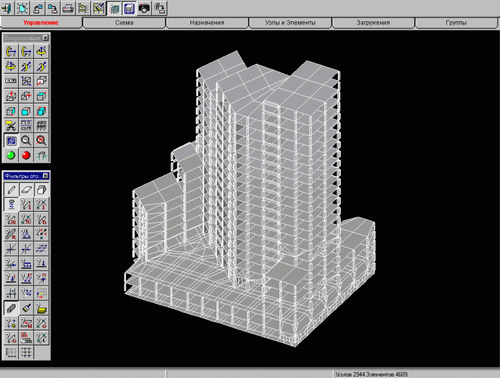Click the green sphere indicator button
500x378 pixels.
click(x=11, y=155)
